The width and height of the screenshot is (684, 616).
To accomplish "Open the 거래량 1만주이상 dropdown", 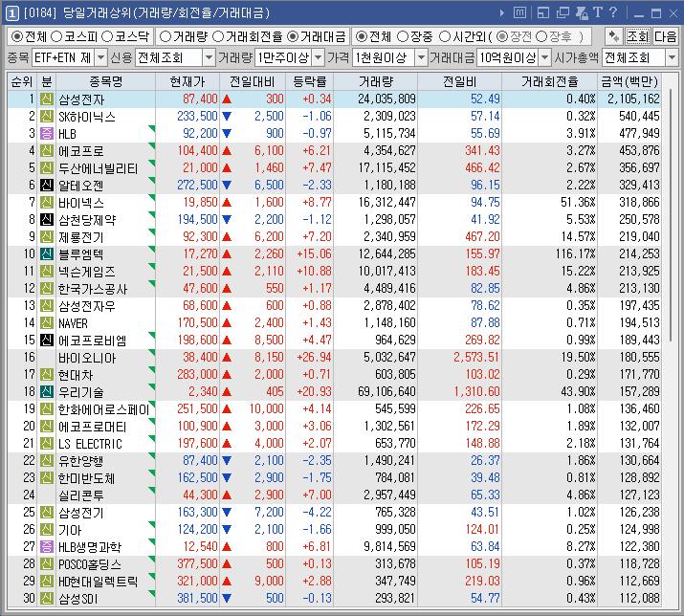I will 319,57.
